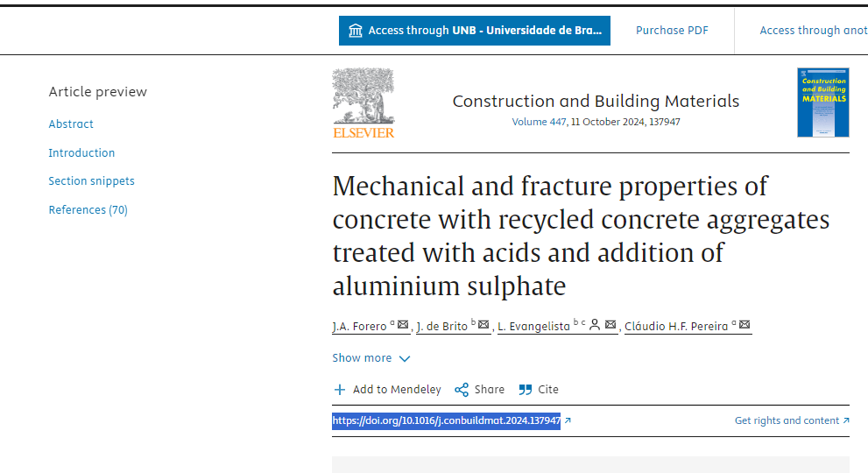Click the envelope icon next to J. de Brito

coord(483,325)
